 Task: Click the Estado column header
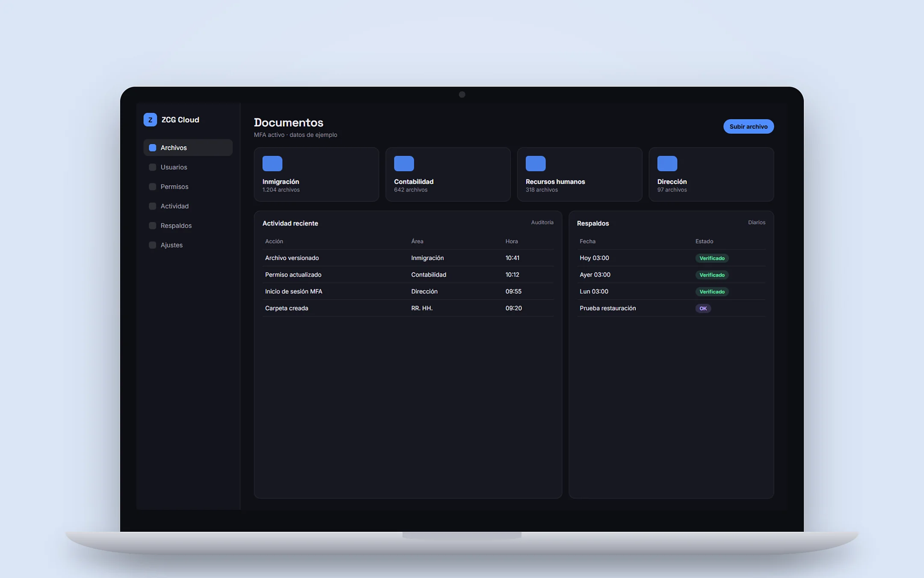click(x=704, y=241)
